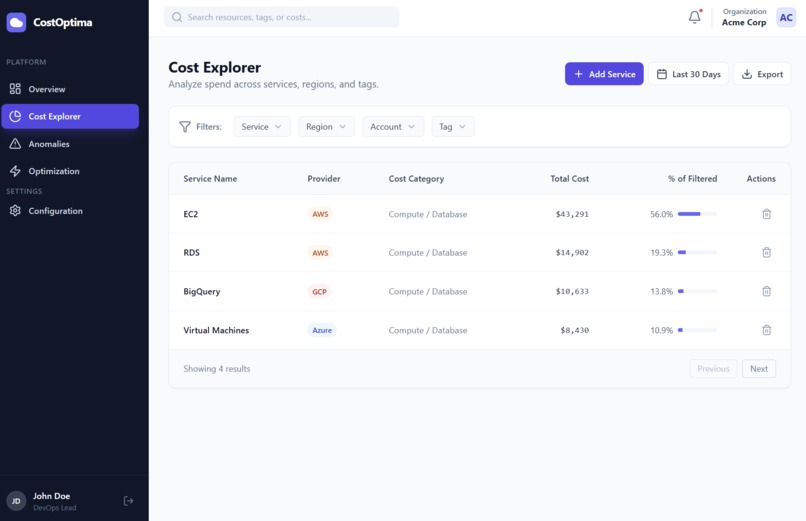The height and width of the screenshot is (521, 806).
Task: Click the Azure provider badge
Action: click(x=322, y=330)
